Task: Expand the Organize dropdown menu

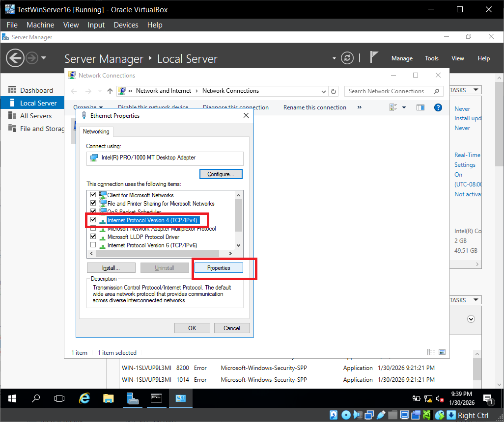Action: 88,107
